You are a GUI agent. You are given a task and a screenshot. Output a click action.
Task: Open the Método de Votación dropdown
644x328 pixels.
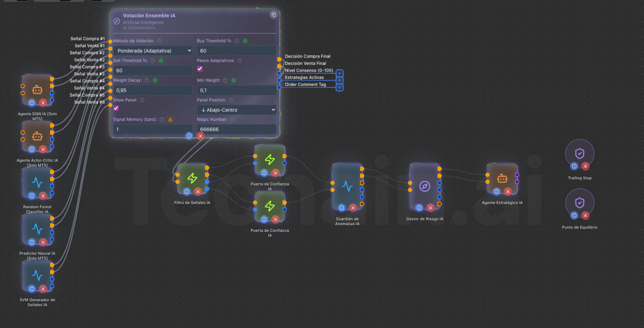pyautogui.click(x=153, y=51)
